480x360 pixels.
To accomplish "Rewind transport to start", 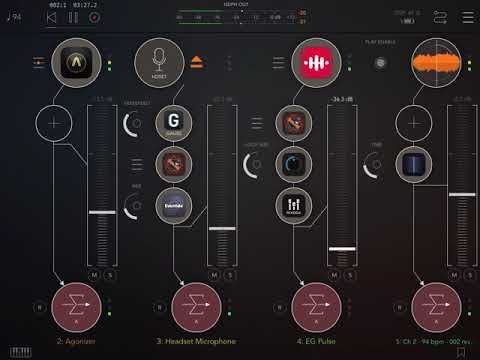I will [51, 17].
